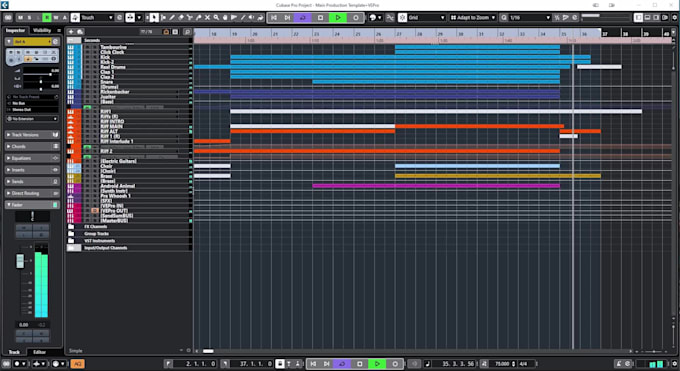Open the Input/Output Channels folder
680x371 pixels.
[x=129, y=248]
